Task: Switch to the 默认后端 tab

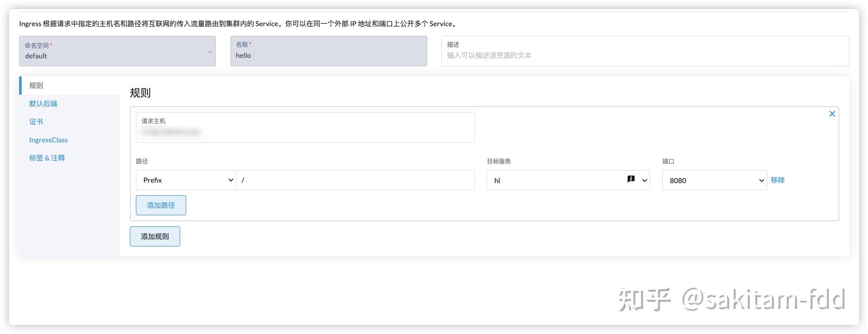Action: coord(43,104)
